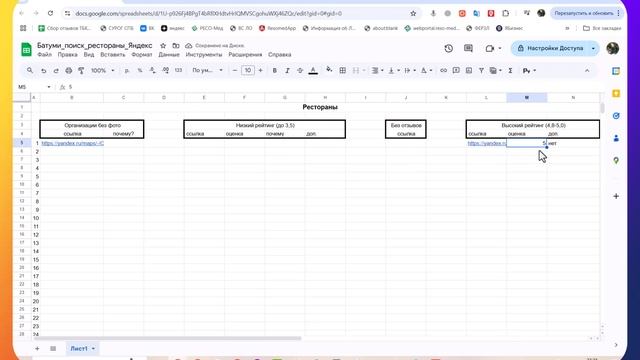640x360 pixels.
Task: Click the search menus magnifier icon
Action: [x=30, y=71]
